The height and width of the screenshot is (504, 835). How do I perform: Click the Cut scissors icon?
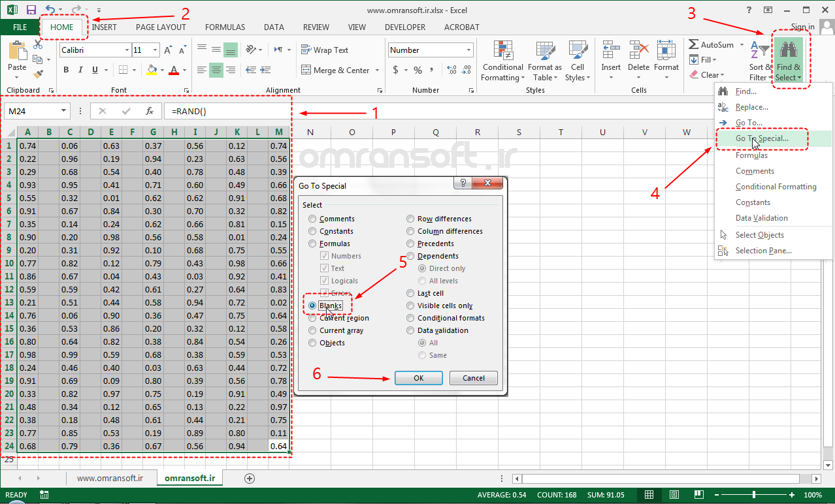pyautogui.click(x=38, y=45)
